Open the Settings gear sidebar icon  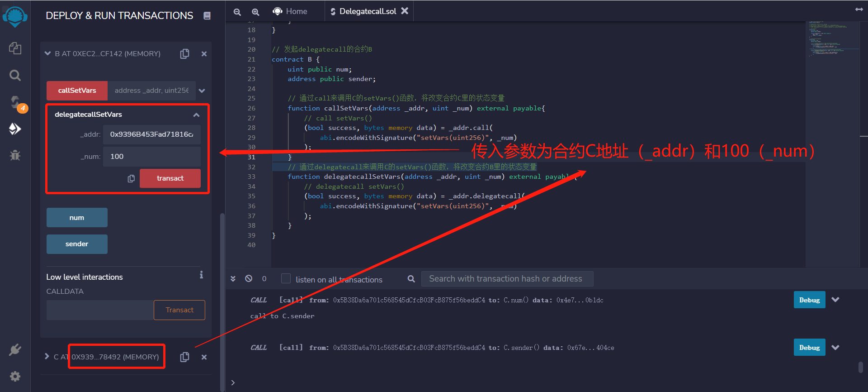pyautogui.click(x=15, y=376)
